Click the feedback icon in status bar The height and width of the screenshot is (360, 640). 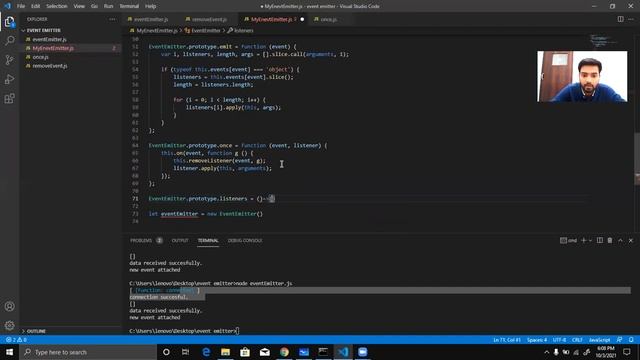pyautogui.click(x=620, y=340)
